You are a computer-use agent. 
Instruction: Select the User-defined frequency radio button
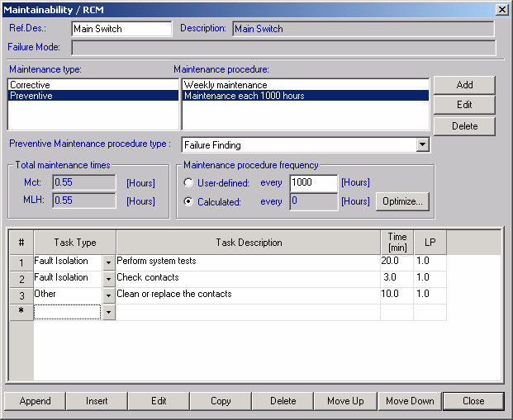pos(190,183)
